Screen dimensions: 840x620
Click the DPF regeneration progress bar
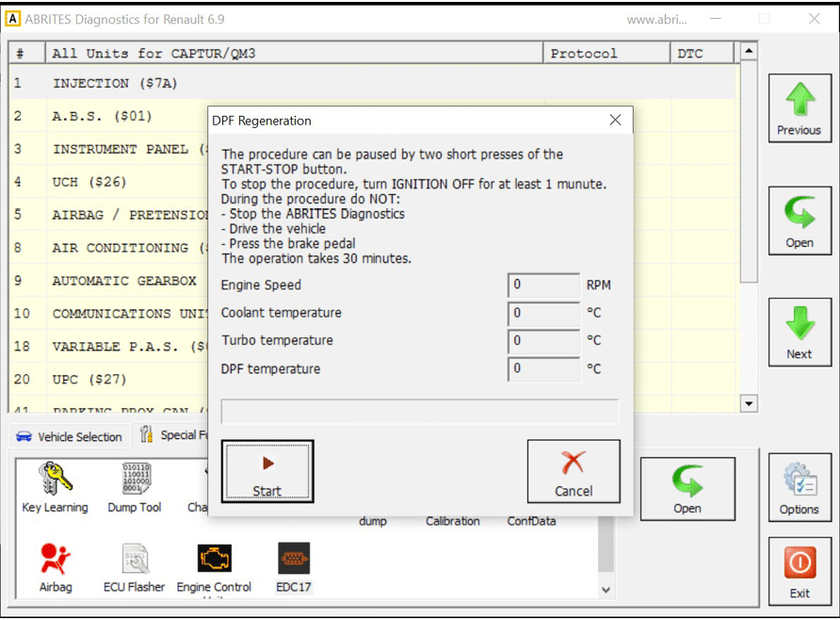(419, 412)
